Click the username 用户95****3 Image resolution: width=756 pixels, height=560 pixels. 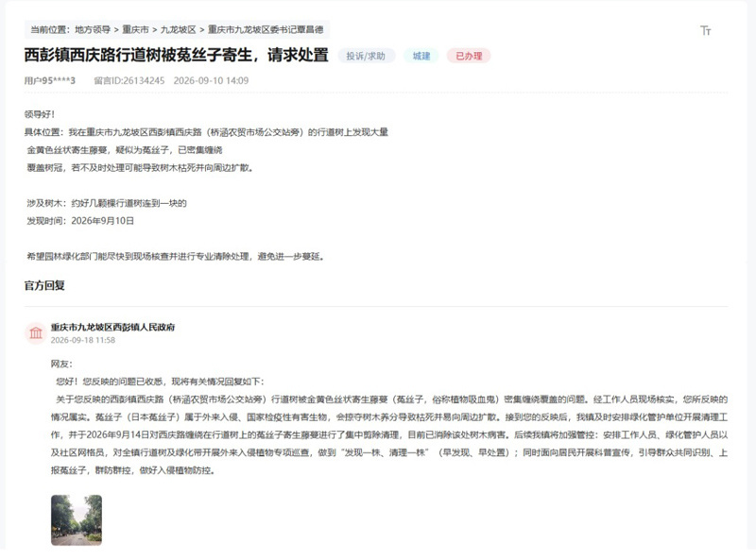(50, 80)
